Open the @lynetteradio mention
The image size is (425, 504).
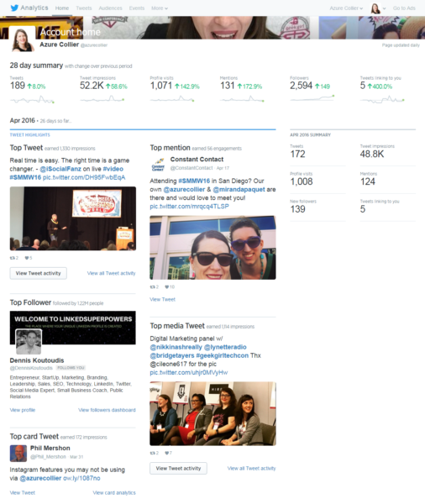point(225,347)
